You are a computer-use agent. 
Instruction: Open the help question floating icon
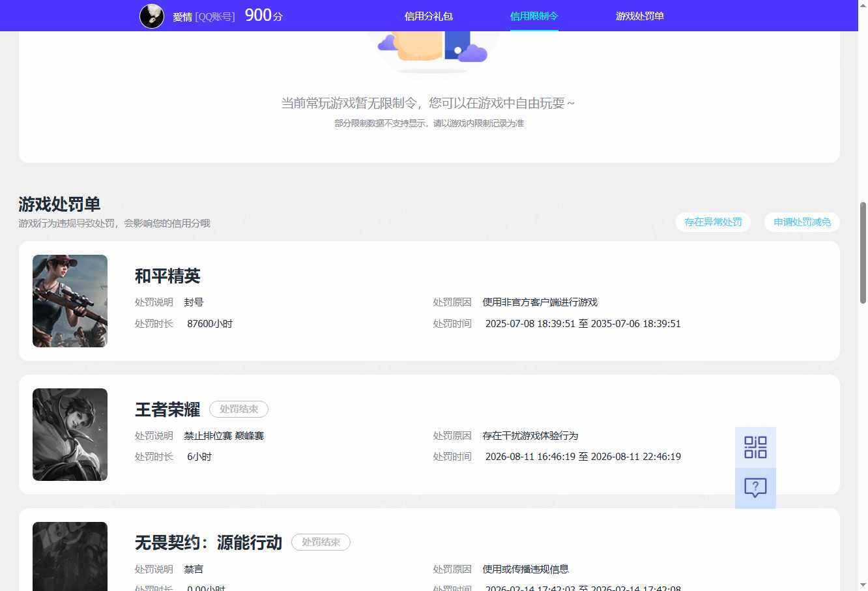tap(755, 488)
